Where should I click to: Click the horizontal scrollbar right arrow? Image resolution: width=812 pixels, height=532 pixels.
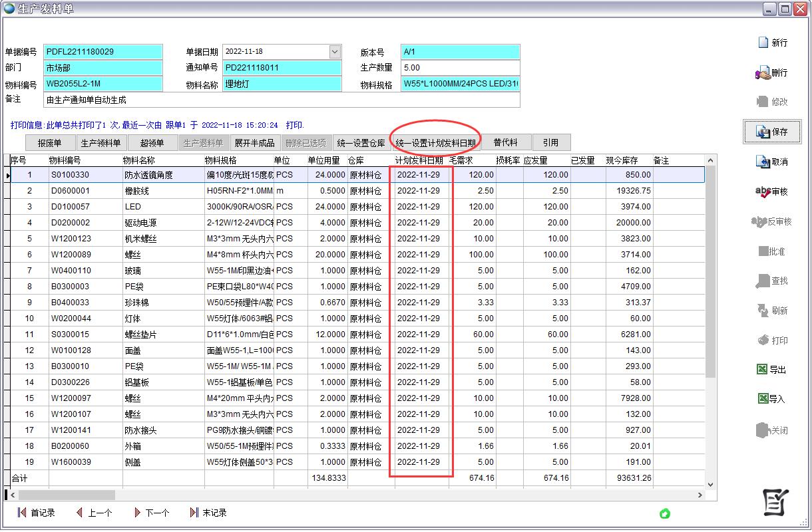click(700, 495)
